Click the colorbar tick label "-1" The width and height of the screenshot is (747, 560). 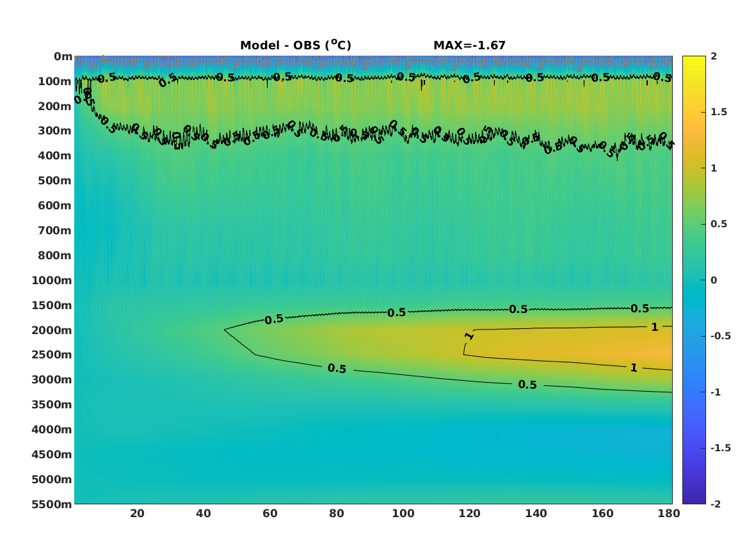click(716, 392)
